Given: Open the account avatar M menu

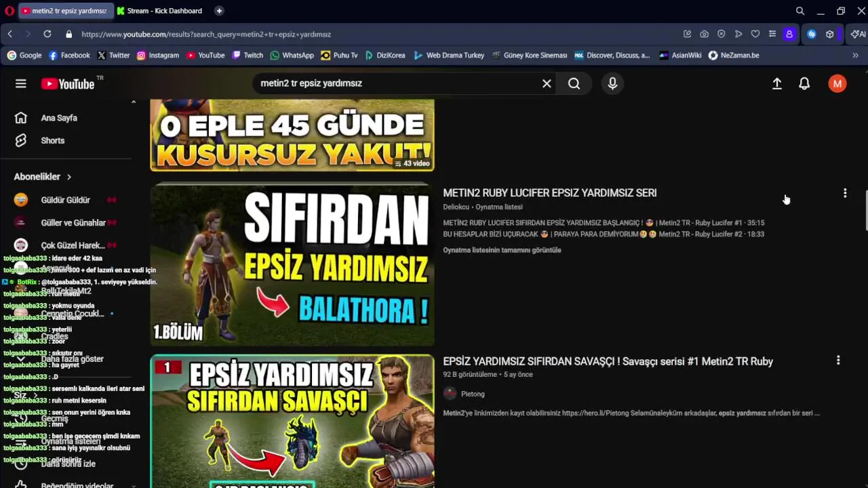Looking at the screenshot, I should [x=837, y=83].
